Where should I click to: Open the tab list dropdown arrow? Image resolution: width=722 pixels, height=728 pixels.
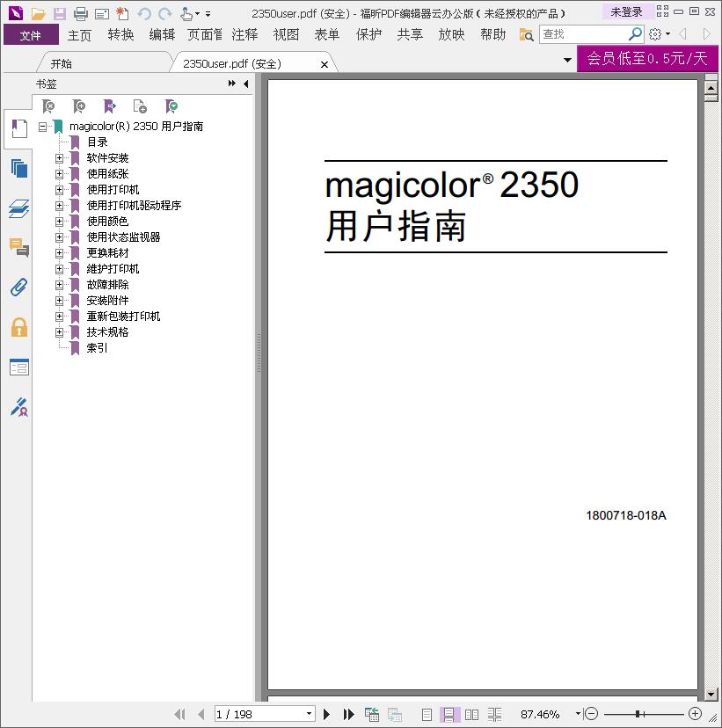coord(567,60)
